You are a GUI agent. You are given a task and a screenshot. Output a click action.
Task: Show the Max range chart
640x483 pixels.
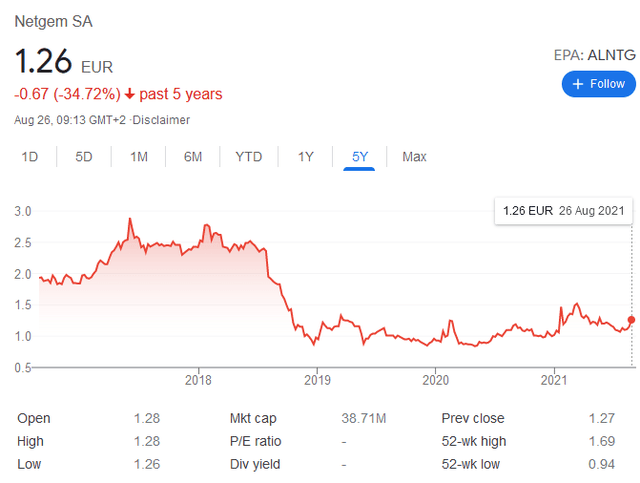click(x=414, y=157)
